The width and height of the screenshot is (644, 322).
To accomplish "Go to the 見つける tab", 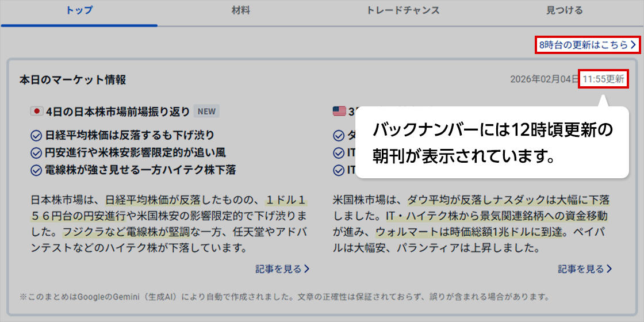I will click(564, 10).
